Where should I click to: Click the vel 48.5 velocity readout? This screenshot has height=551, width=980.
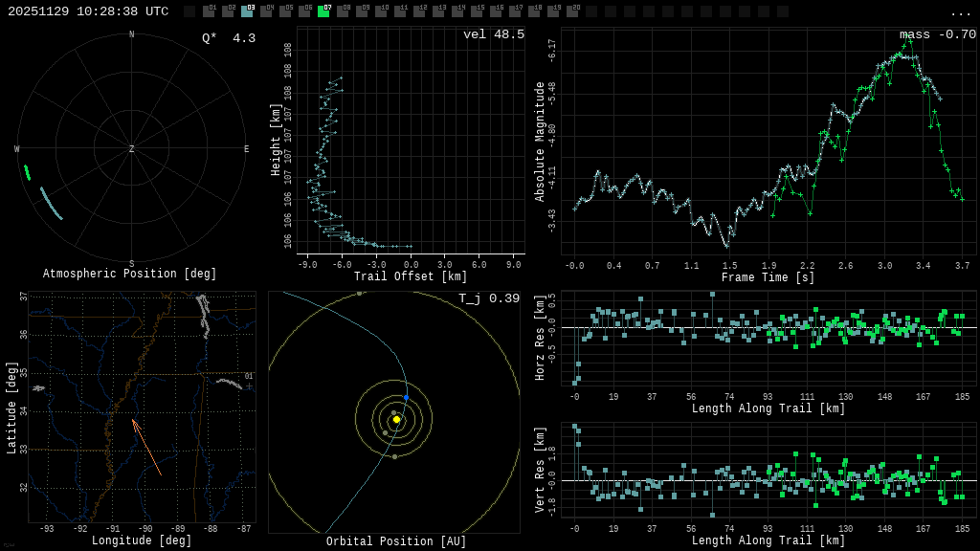(493, 34)
